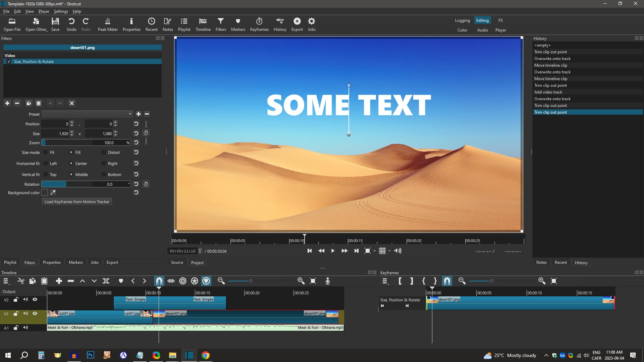This screenshot has height=362, width=644.
Task: Pick background color with eyedropper
Action: tap(53, 192)
